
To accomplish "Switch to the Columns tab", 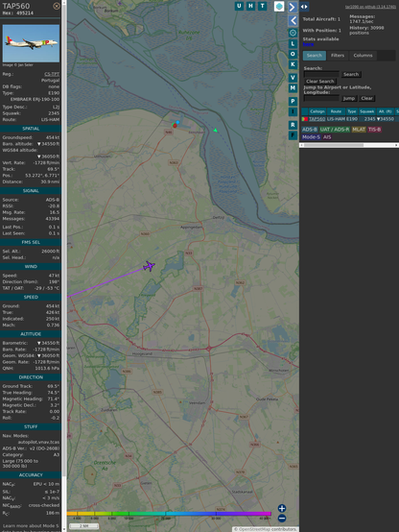I will pyautogui.click(x=364, y=56).
